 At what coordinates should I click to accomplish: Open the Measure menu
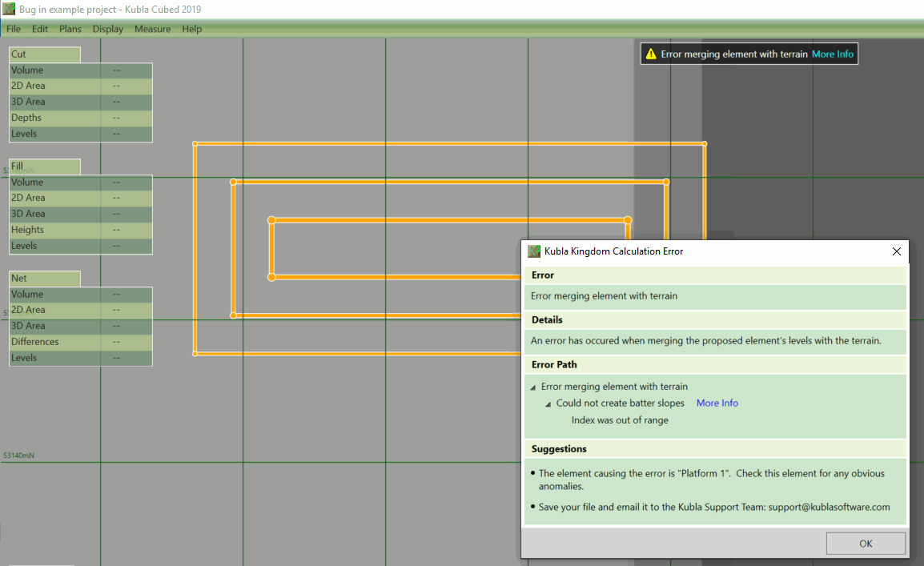(152, 29)
